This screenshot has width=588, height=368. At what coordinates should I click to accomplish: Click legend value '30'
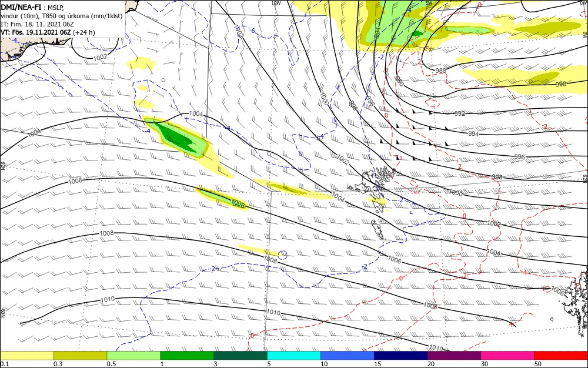pyautogui.click(x=485, y=364)
